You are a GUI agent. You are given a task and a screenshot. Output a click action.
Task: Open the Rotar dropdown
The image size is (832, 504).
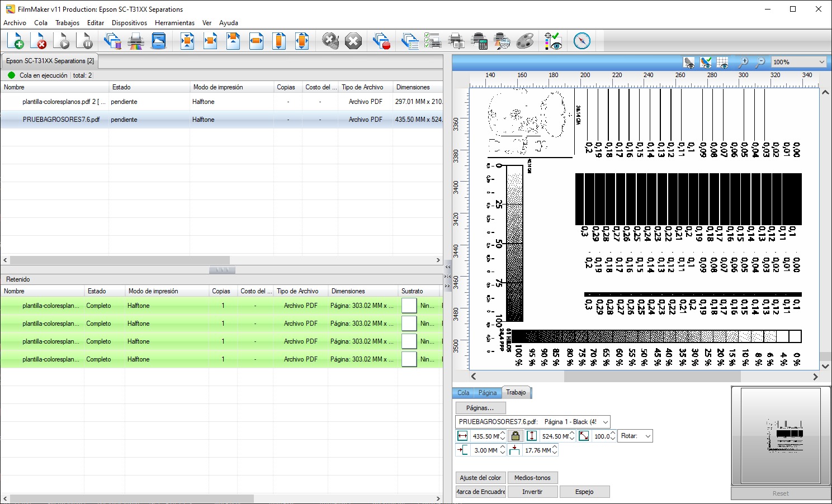tap(635, 436)
